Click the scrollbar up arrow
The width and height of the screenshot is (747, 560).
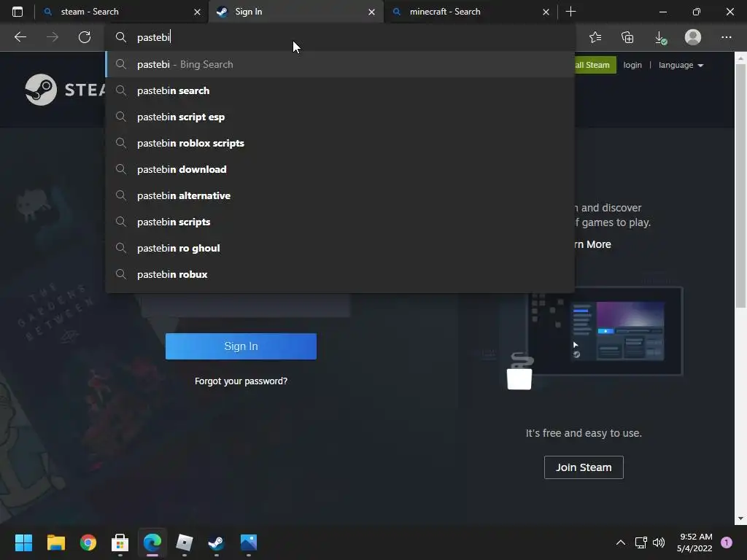[740, 58]
